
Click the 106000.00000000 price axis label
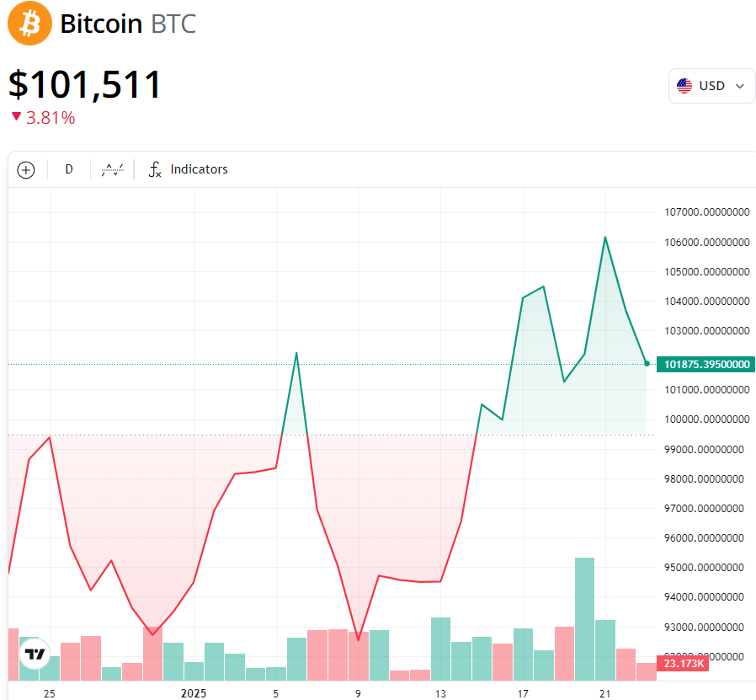(707, 242)
